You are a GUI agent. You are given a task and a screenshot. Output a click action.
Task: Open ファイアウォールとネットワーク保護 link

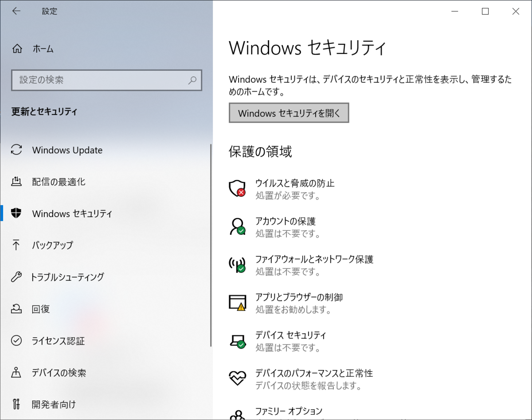pyautogui.click(x=314, y=259)
